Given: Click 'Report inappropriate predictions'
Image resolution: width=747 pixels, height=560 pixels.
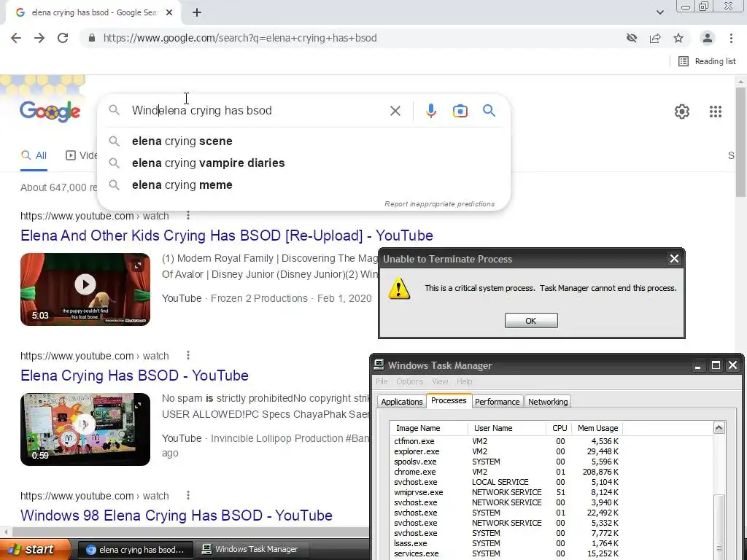Looking at the screenshot, I should click(x=439, y=204).
